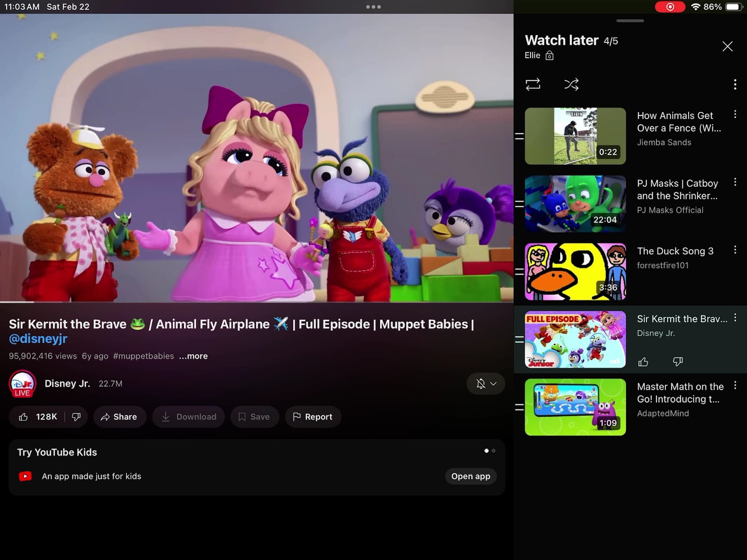
Task: Switch to second promo card dot
Action: tap(493, 451)
